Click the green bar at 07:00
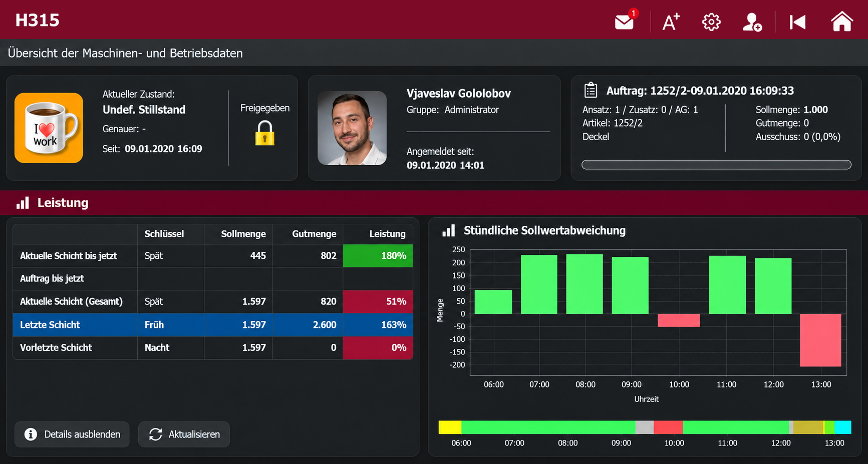868x464 pixels. point(539,284)
